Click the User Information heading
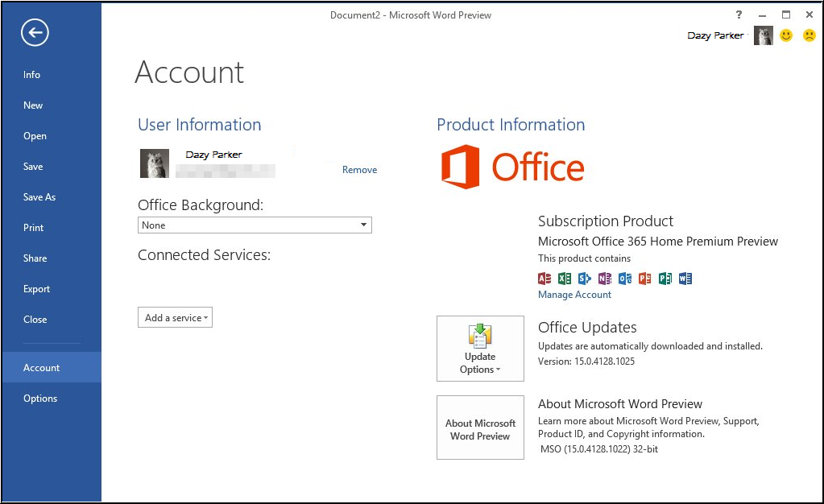This screenshot has width=824, height=504. (x=199, y=125)
